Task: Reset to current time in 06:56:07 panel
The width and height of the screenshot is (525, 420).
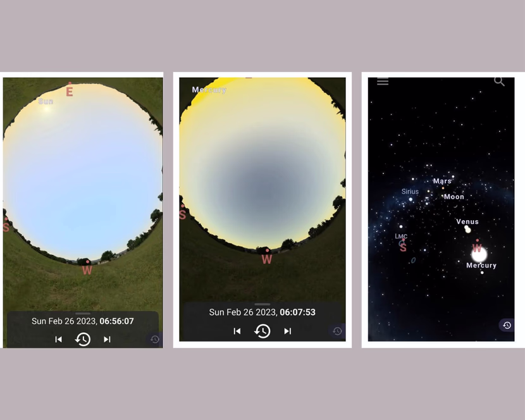Action: [83, 339]
